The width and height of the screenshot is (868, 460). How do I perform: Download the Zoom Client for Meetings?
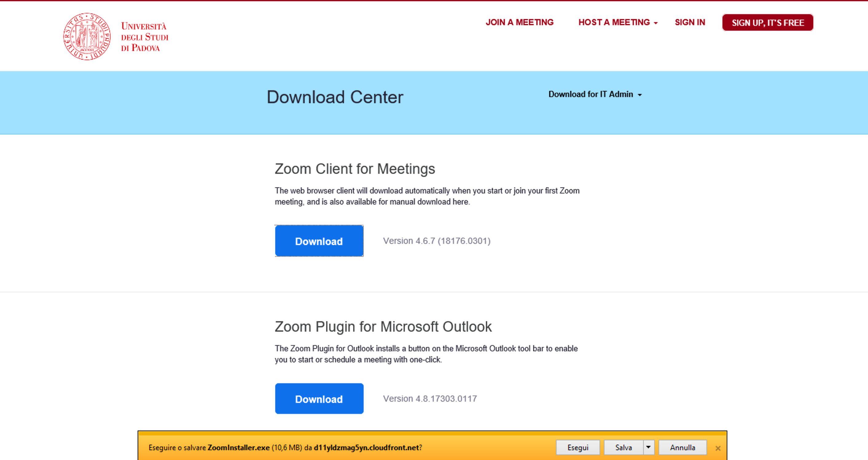click(x=319, y=241)
